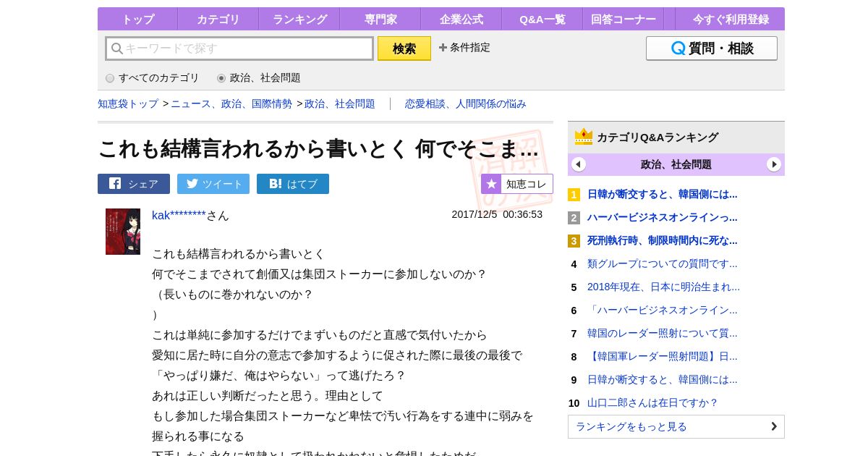Click the bronze rank 3 badge
Viewport: 868px width, 456px height.
tap(574, 241)
